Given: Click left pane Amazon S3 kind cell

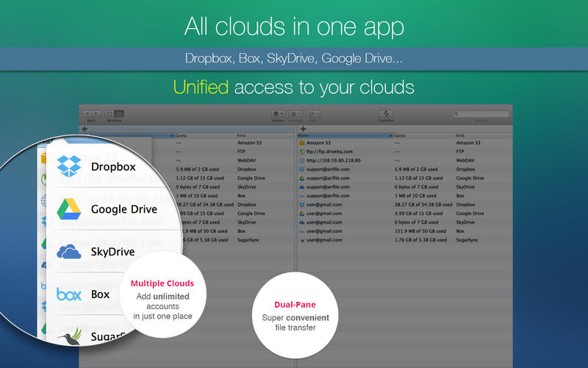Looking at the screenshot, I should point(249,143).
